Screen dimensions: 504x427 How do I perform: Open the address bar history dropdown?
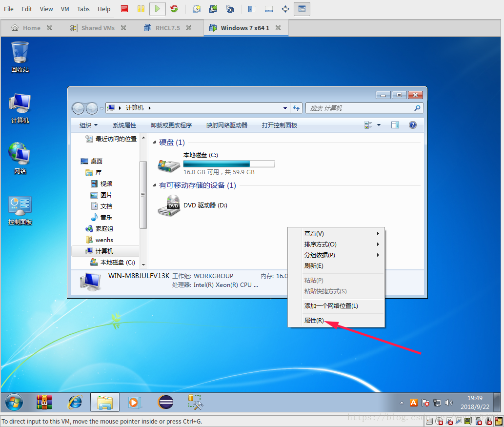[285, 108]
